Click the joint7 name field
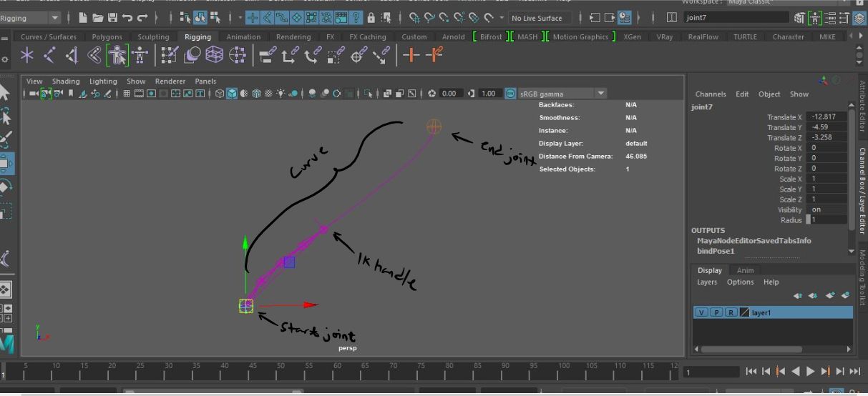 pyautogui.click(x=737, y=18)
